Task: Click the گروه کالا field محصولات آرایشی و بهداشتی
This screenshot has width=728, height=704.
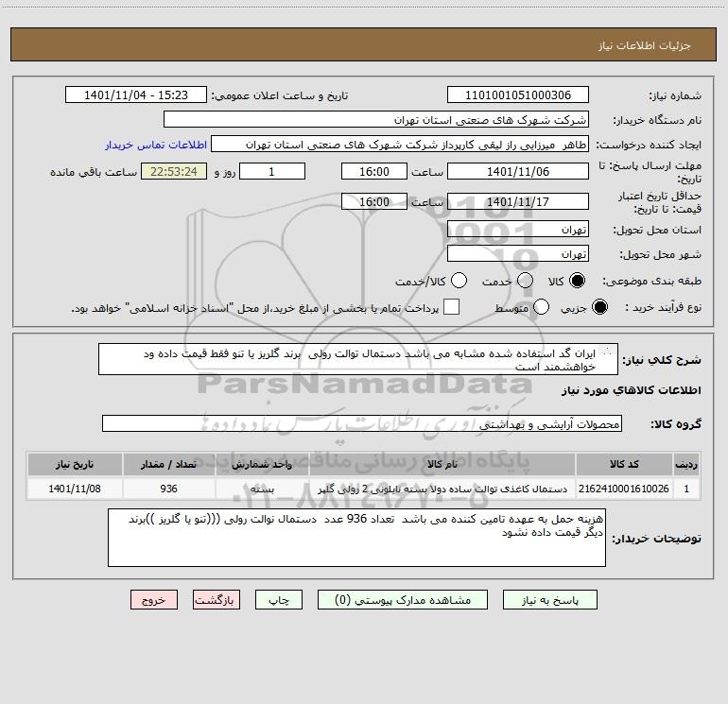Action: [362, 423]
